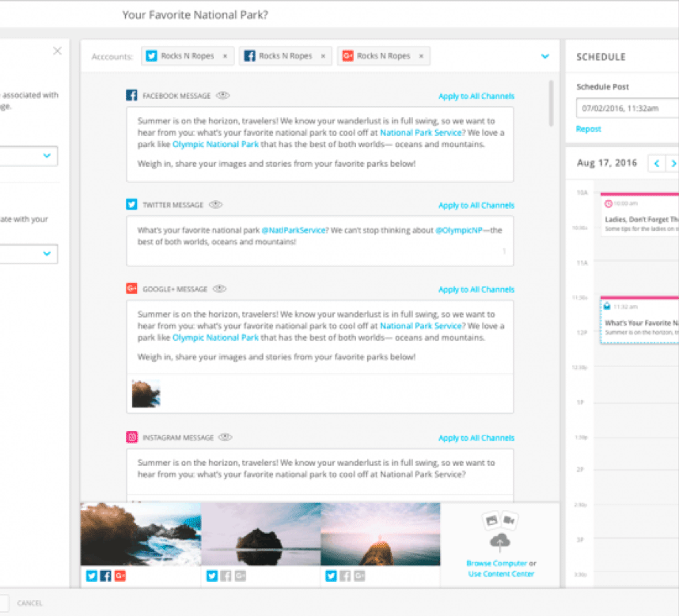Remove the Twitter Rocks N Ropes account tag
The width and height of the screenshot is (679, 616).
tap(225, 56)
